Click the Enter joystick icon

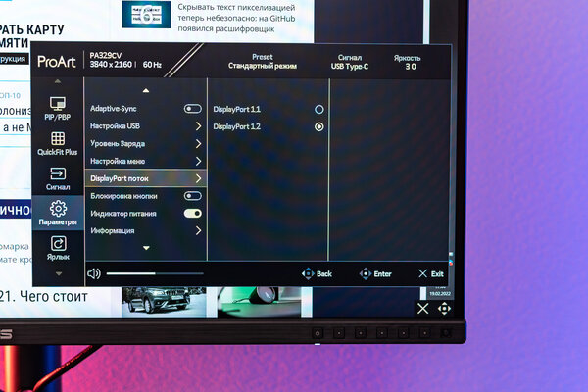[366, 273]
